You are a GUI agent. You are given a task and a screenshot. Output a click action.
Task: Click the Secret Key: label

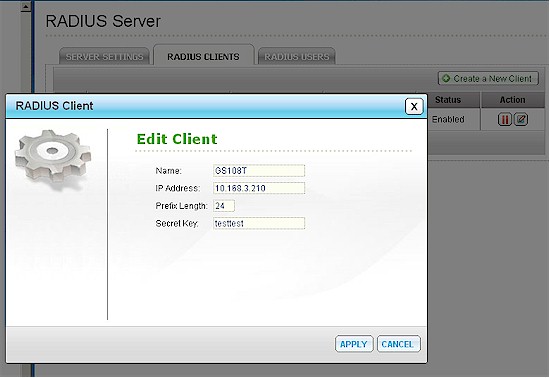pyautogui.click(x=177, y=223)
